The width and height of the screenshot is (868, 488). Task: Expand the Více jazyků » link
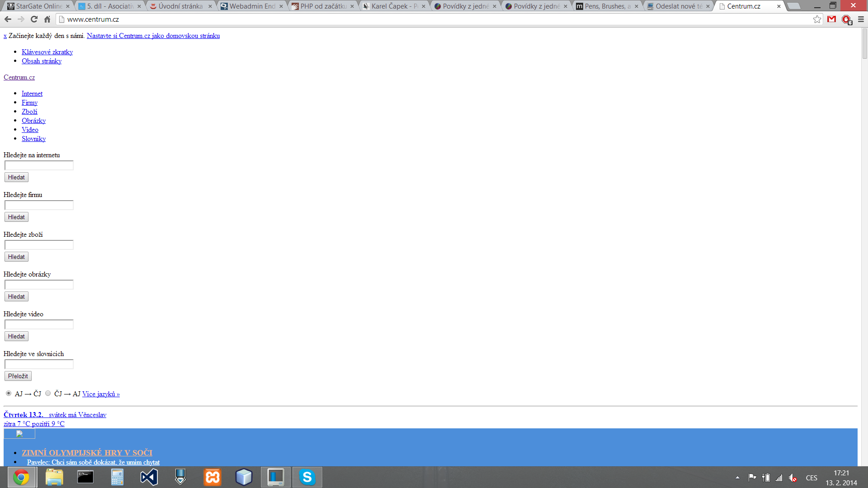pos(101,394)
